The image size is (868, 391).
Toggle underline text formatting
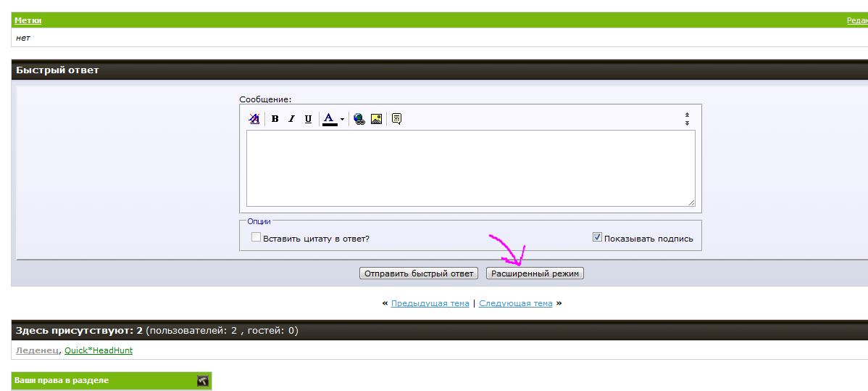point(308,119)
